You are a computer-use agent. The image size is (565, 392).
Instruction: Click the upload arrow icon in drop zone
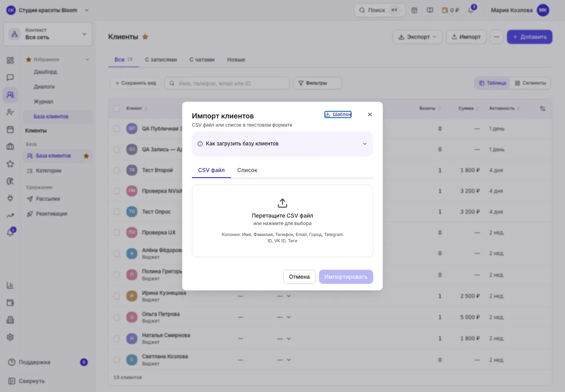point(282,203)
